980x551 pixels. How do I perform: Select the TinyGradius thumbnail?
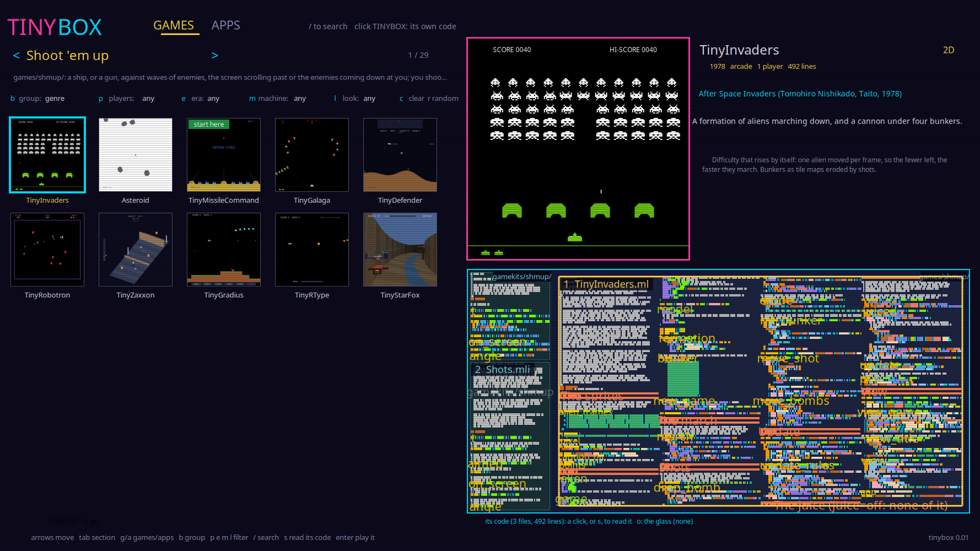224,250
